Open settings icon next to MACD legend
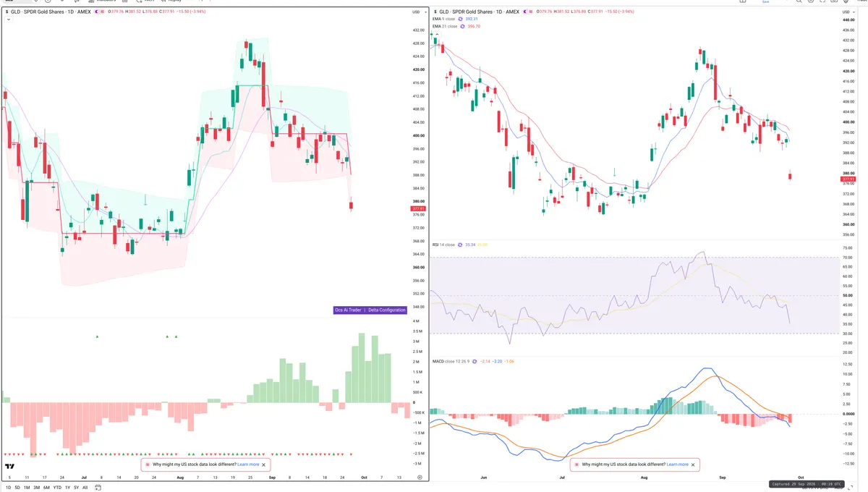 (x=475, y=360)
